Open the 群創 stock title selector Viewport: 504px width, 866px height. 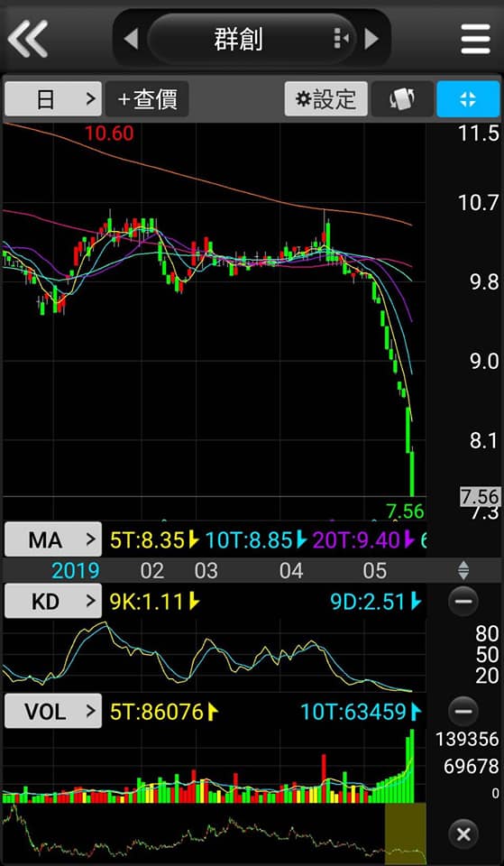(238, 39)
